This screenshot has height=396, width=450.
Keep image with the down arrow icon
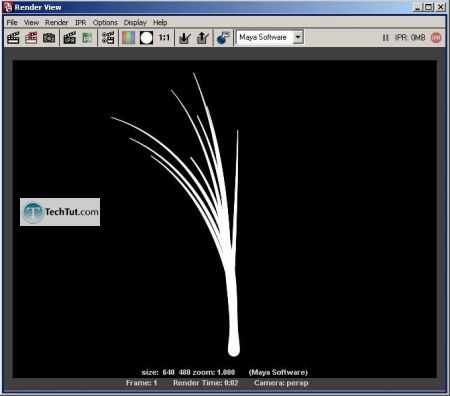[x=185, y=38]
